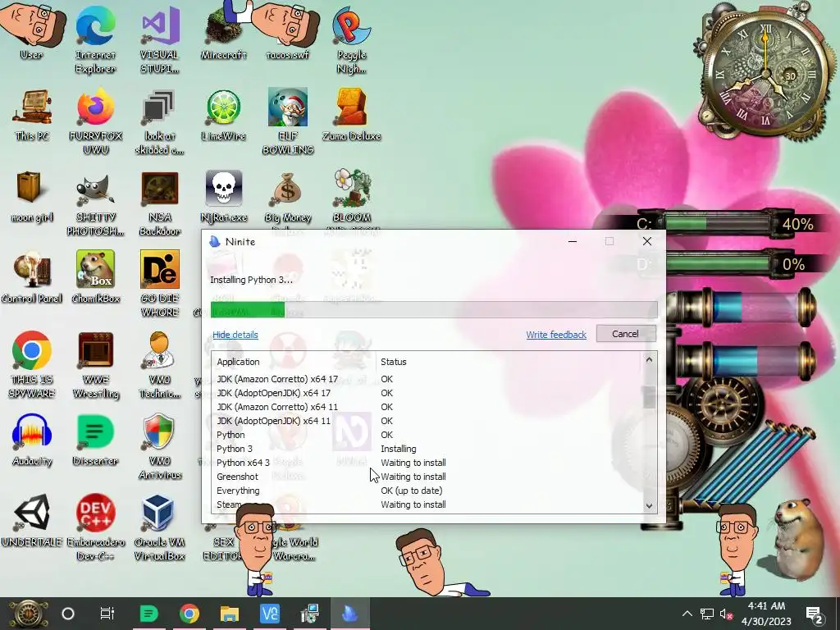Open the Internet Explorer desktop shortcut
This screenshot has width=840, height=630.
[x=95, y=38]
